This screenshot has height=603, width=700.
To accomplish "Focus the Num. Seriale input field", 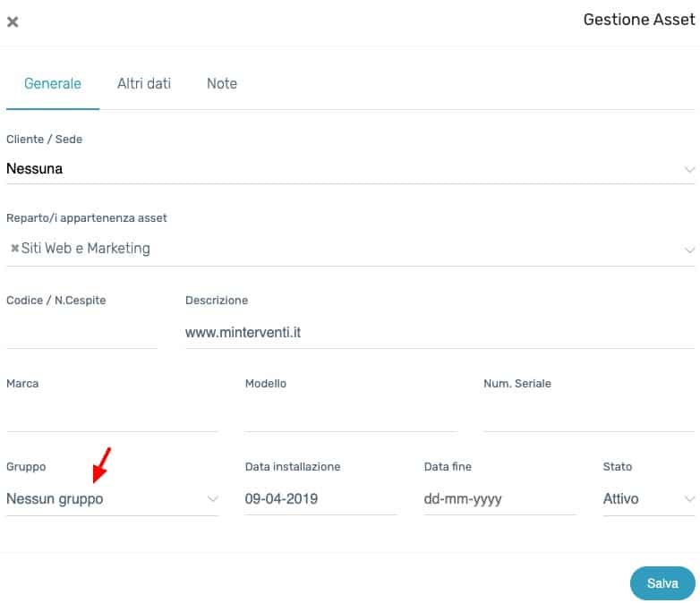I will pyautogui.click(x=589, y=415).
